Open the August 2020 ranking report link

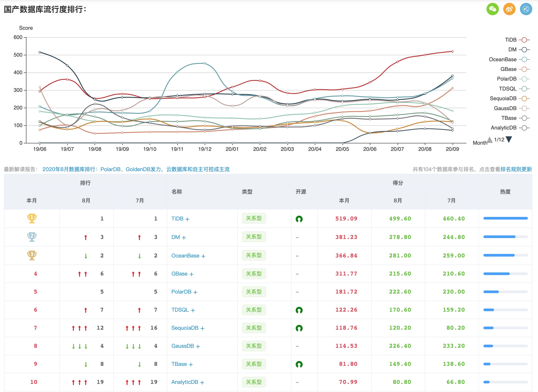(x=136, y=169)
